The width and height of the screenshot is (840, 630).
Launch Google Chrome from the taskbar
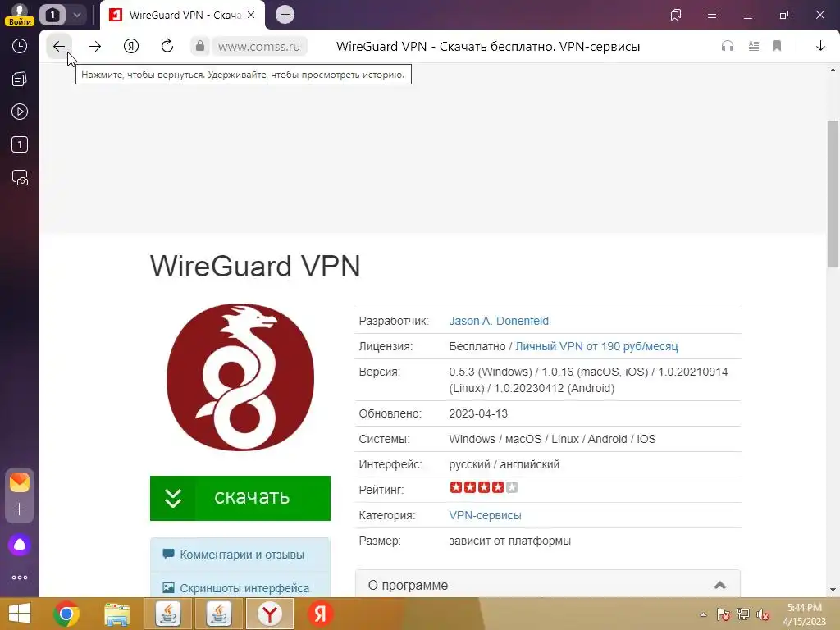click(66, 614)
